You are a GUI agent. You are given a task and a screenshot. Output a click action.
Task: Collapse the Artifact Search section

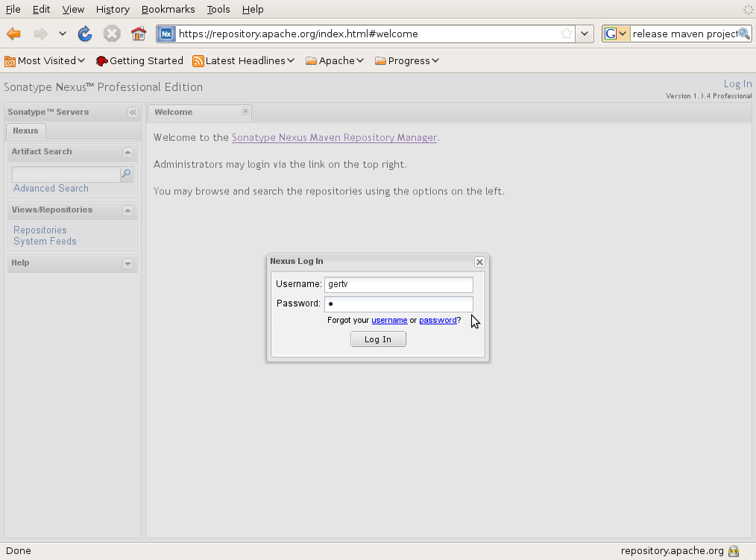click(x=127, y=152)
